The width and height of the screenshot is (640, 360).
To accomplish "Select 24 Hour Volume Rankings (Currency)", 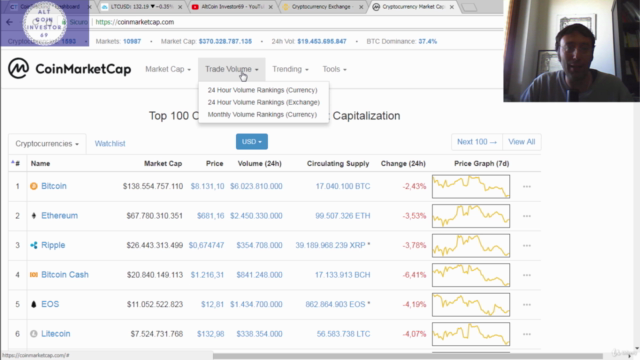I will [x=262, y=90].
